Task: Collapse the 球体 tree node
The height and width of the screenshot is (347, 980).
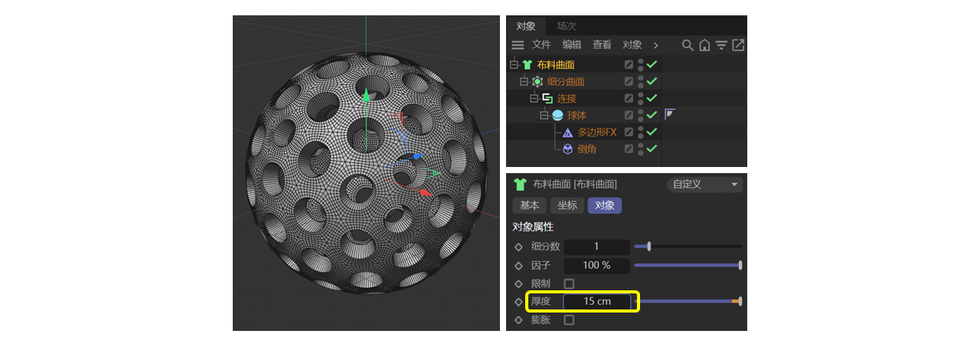Action: 544,116
